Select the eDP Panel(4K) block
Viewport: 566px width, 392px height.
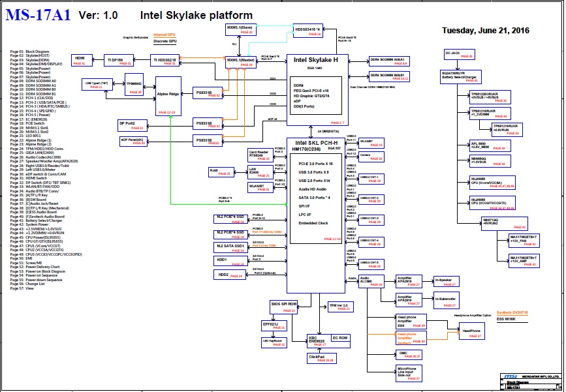pos(133,142)
